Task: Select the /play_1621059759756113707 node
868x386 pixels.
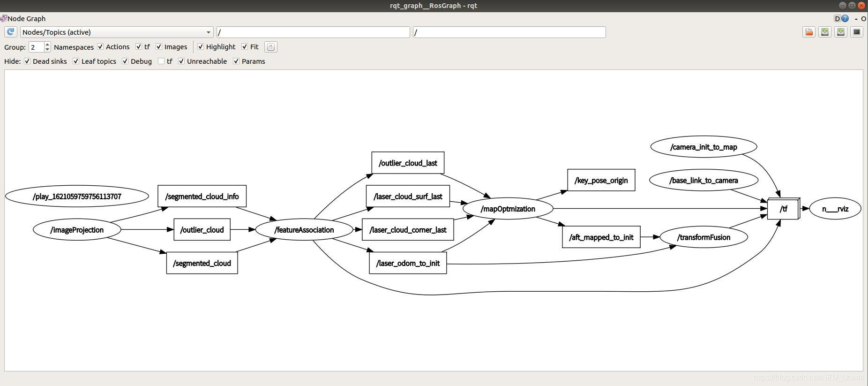Action: pyautogui.click(x=77, y=196)
